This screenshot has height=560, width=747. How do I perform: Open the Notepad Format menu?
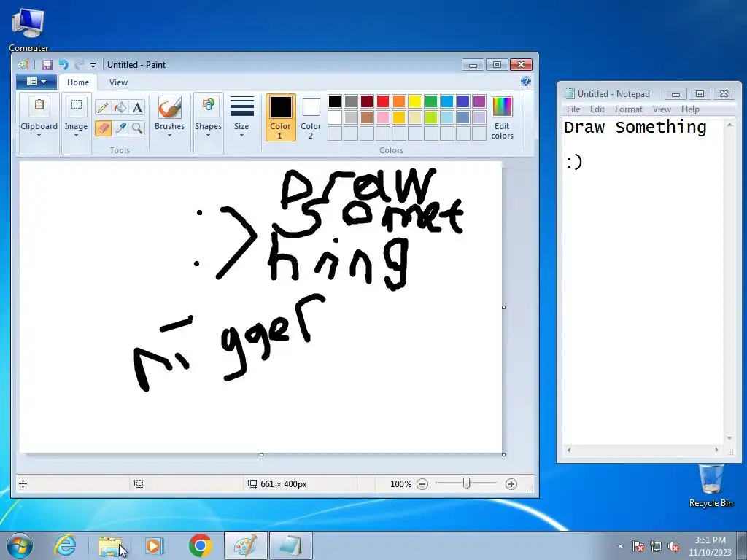629,109
